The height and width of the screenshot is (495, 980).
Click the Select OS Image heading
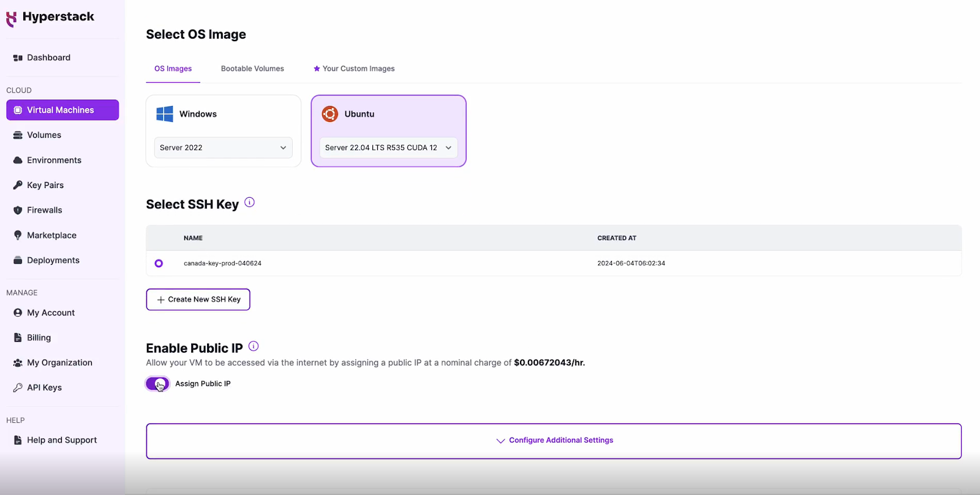point(196,34)
